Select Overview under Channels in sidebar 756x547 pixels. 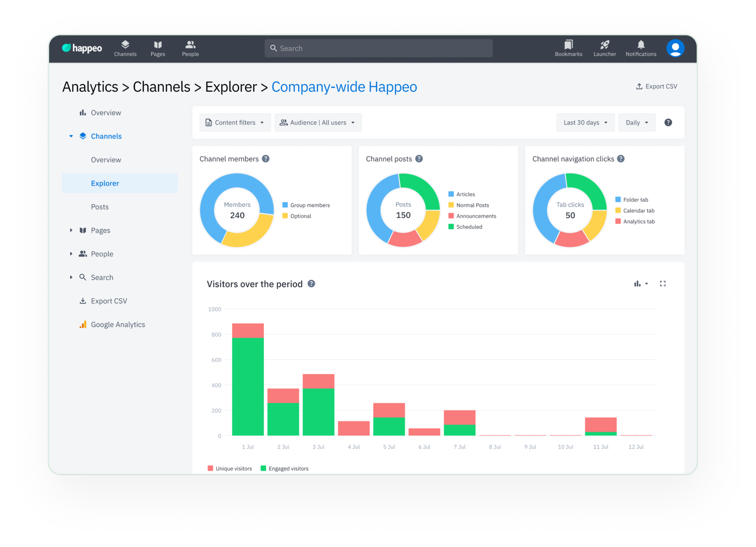point(106,160)
